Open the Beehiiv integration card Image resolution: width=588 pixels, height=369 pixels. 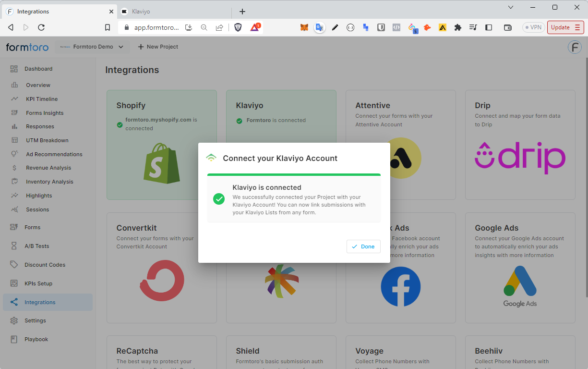[520, 352]
